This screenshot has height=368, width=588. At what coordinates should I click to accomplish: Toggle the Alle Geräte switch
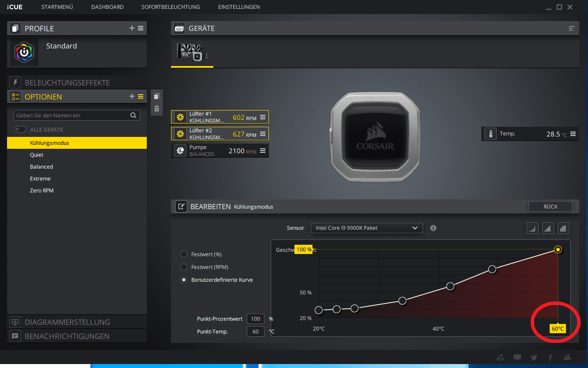(x=20, y=129)
